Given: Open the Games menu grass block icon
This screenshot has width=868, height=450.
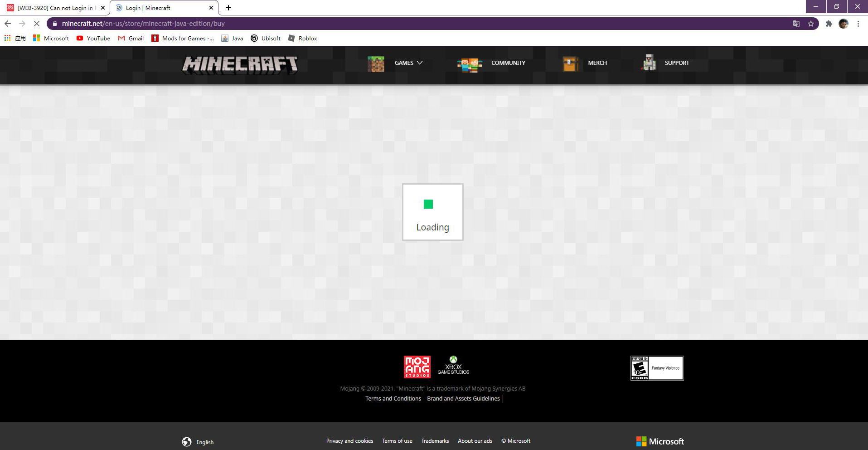Looking at the screenshot, I should click(376, 64).
